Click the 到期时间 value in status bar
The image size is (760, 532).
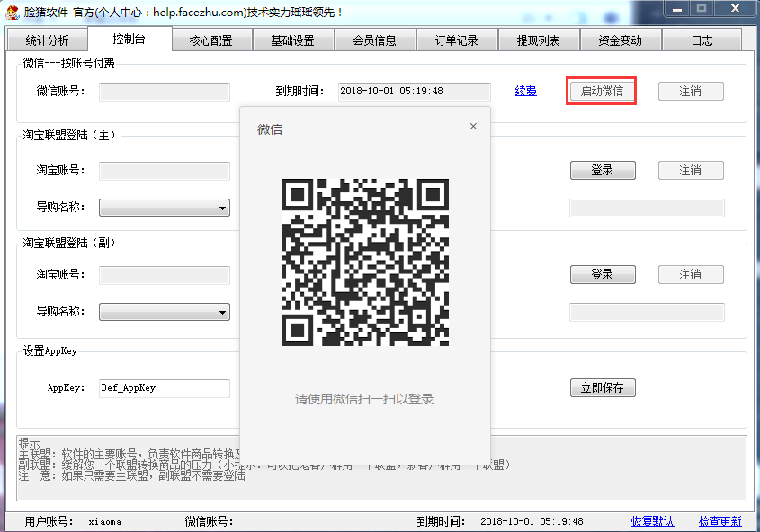click(532, 521)
